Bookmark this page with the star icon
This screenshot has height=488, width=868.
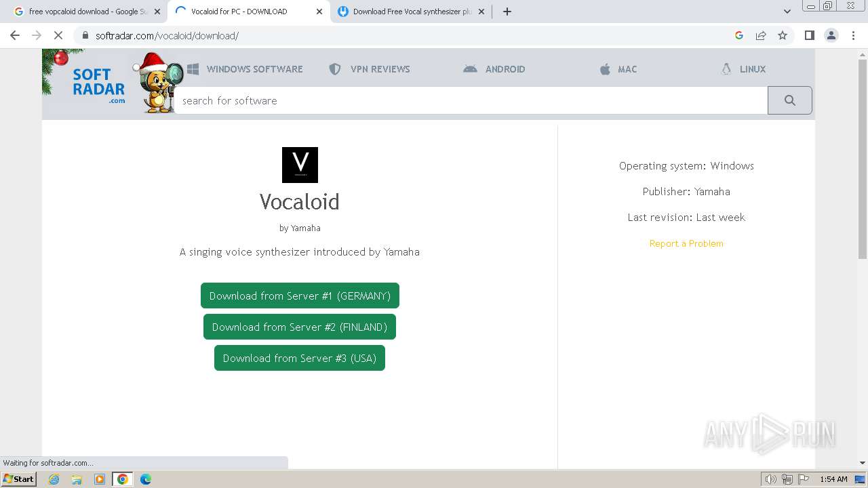(x=783, y=35)
